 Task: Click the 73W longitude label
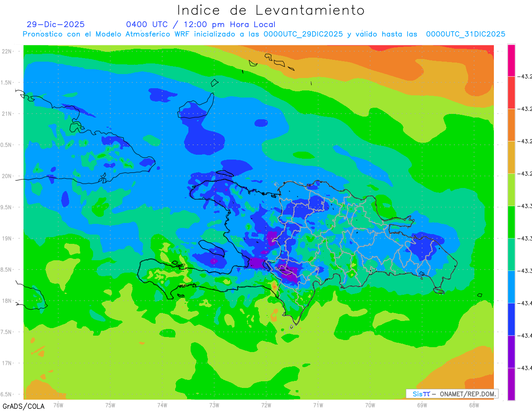coord(214,405)
